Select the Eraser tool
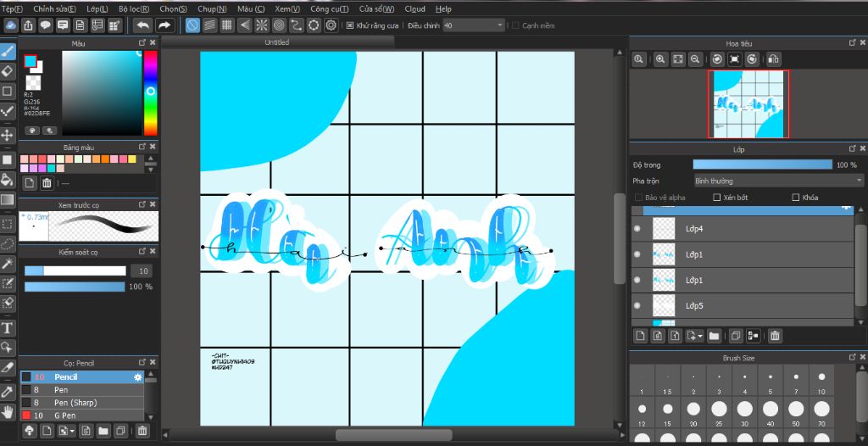 pyautogui.click(x=7, y=71)
